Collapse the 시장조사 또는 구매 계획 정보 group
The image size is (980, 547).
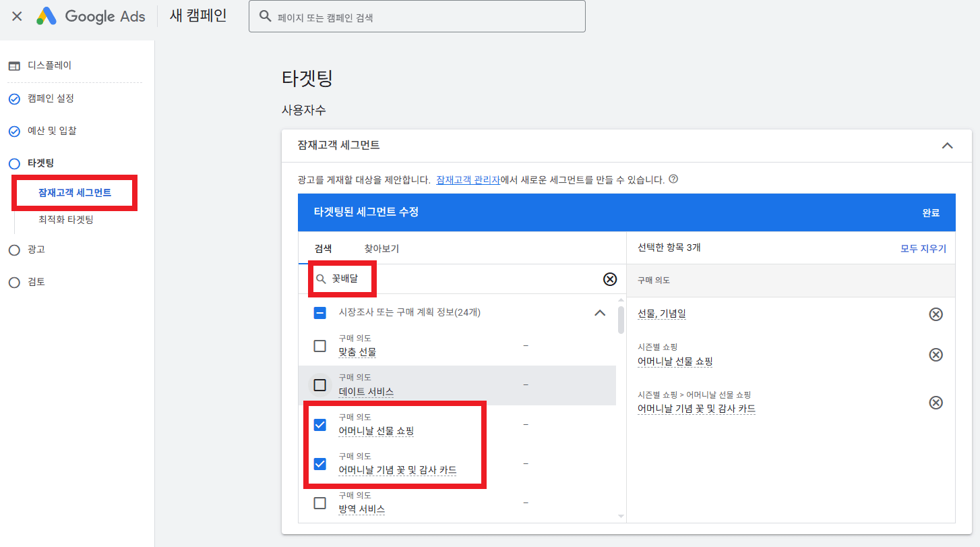pos(599,313)
